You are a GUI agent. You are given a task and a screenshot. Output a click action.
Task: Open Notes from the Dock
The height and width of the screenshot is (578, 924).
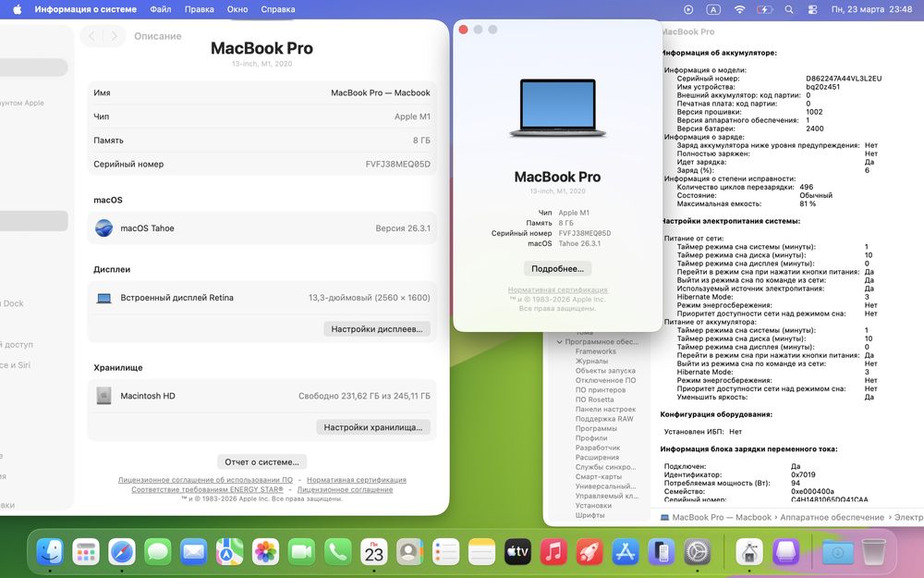[481, 552]
